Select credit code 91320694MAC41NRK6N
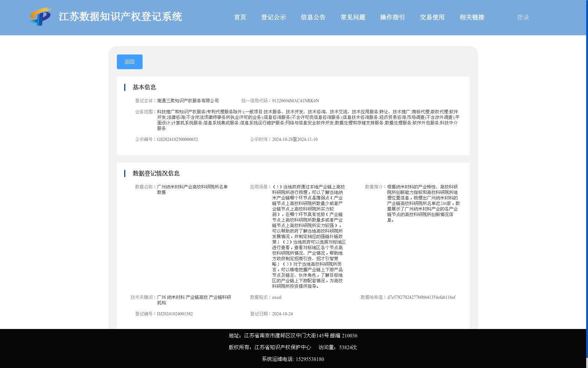588x368 pixels. click(295, 101)
